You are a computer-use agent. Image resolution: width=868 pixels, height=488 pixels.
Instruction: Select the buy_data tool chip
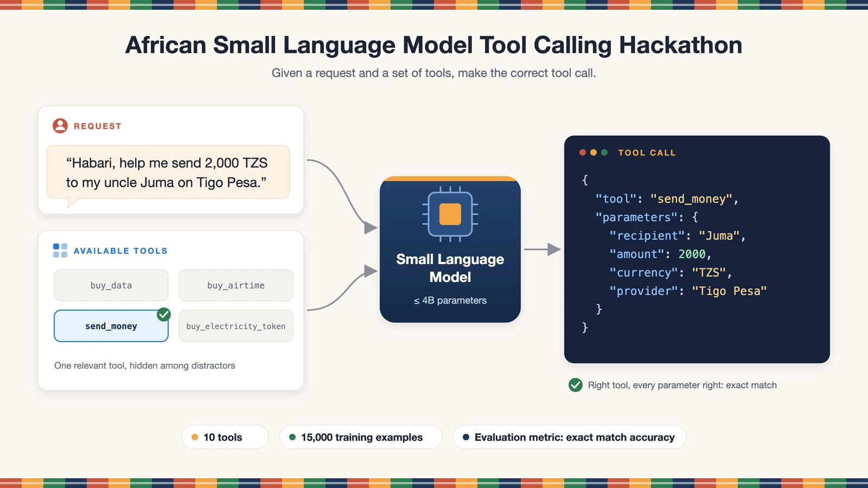pos(111,285)
